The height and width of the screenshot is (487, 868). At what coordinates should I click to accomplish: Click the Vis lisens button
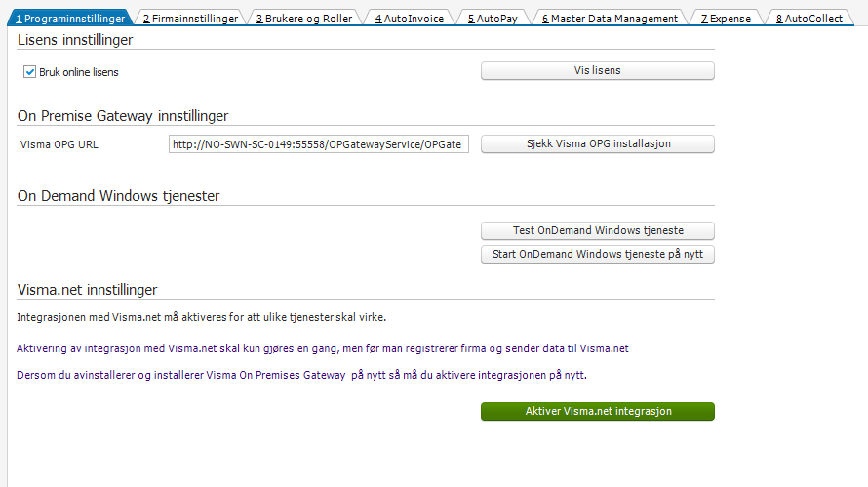pyautogui.click(x=597, y=71)
